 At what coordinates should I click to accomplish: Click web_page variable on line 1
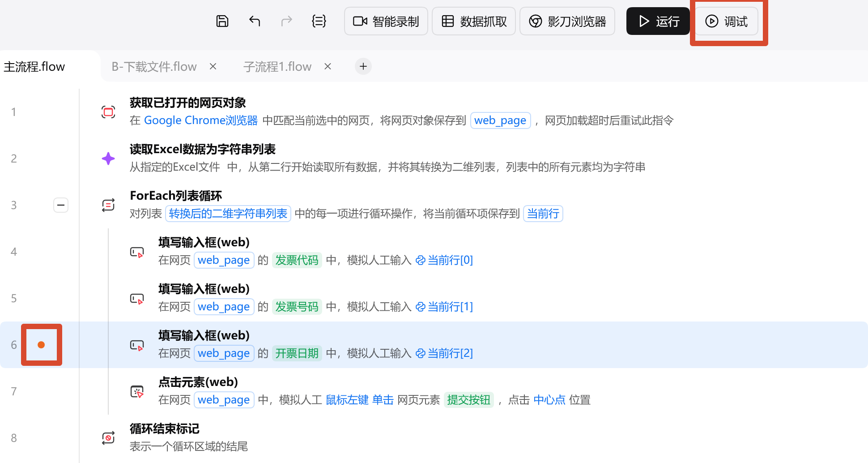pyautogui.click(x=500, y=120)
